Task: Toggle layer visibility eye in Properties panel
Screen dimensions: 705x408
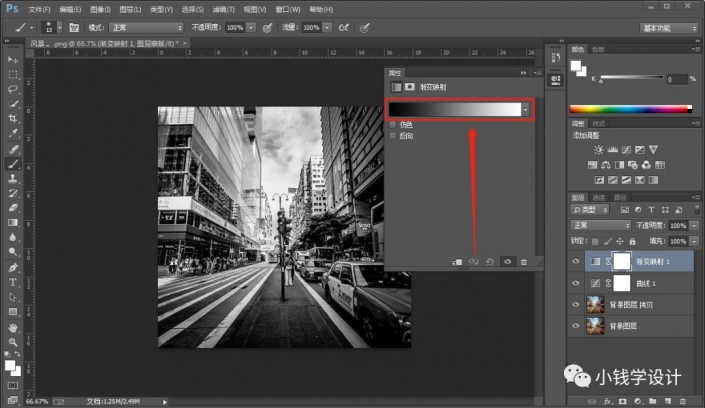Action: tap(508, 262)
